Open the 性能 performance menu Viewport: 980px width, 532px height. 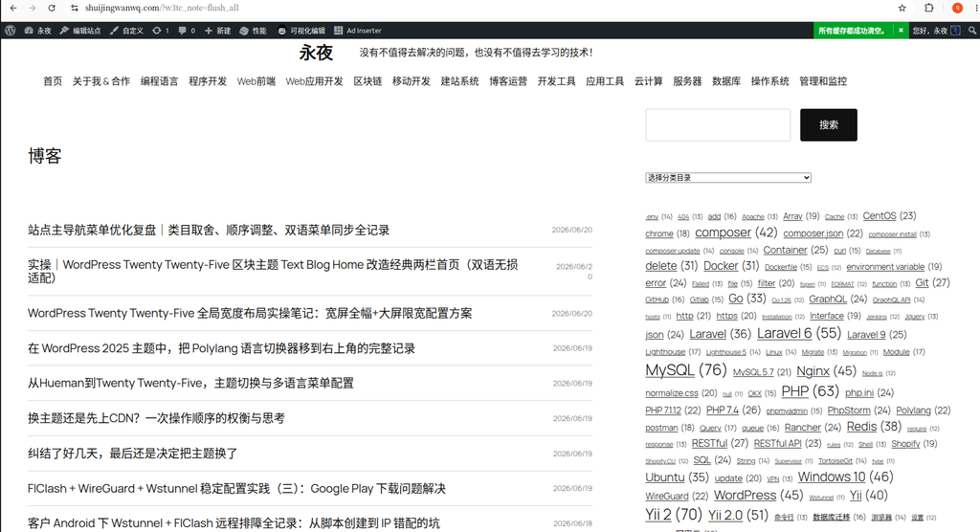click(253, 30)
